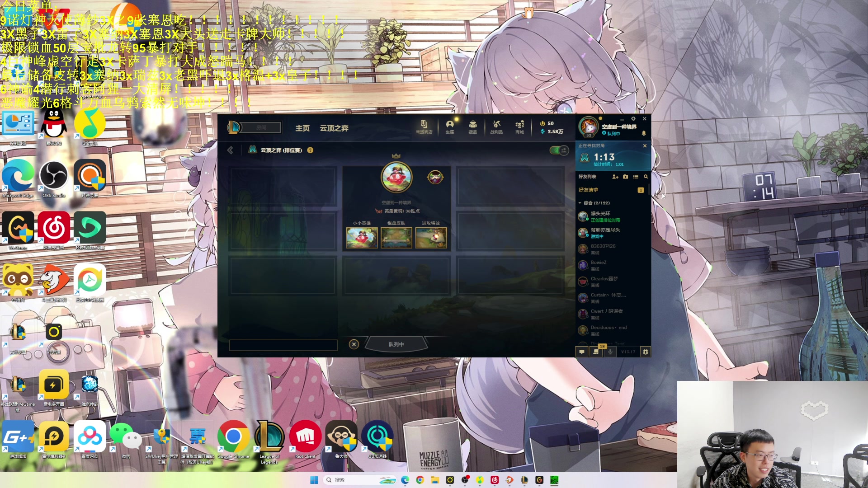Select the 进攻特效 boom effect thumbnail
Screen dimensions: 868x488
coord(431,238)
